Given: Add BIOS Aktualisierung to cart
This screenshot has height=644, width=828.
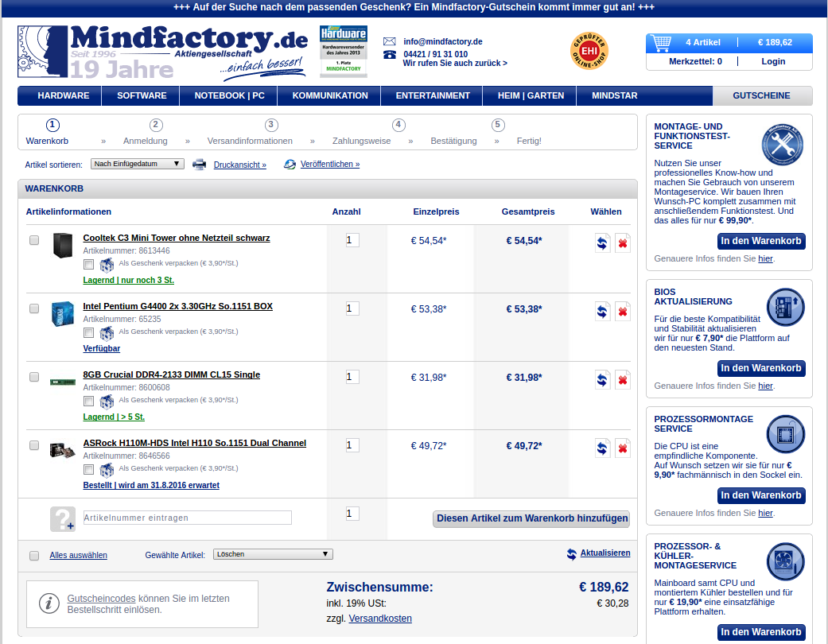Looking at the screenshot, I should tap(761, 368).
